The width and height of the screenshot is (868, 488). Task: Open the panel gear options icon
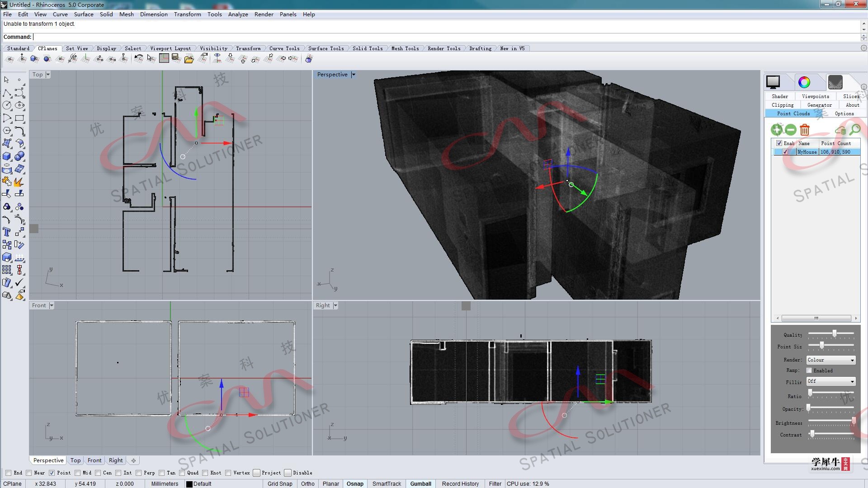[863, 87]
